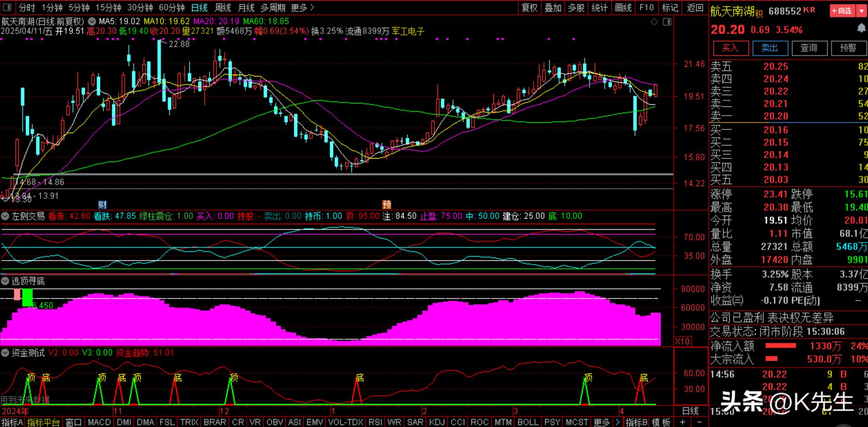Open the 统计 statistics tool
This screenshot has width=868, height=427.
pos(600,8)
